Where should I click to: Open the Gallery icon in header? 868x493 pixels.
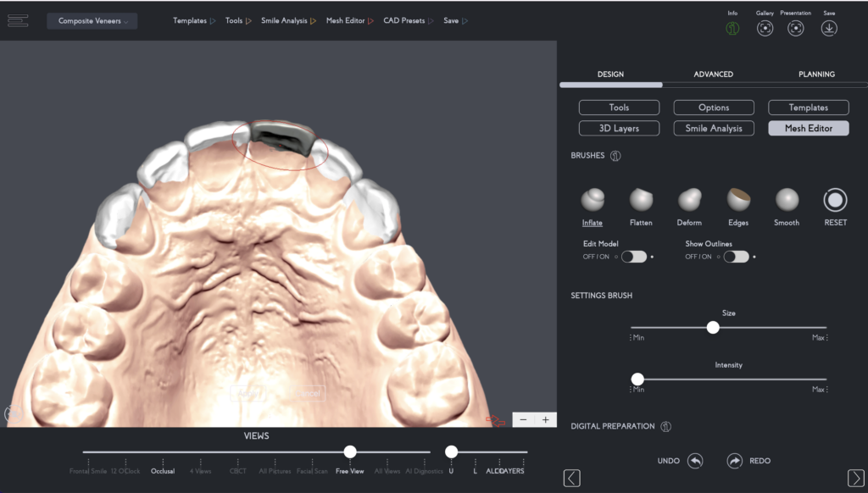tap(765, 28)
